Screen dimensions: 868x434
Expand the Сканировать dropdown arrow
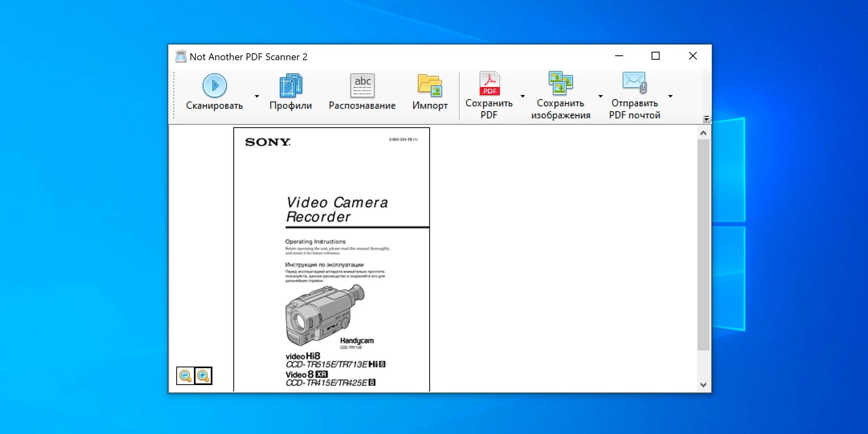click(x=257, y=96)
